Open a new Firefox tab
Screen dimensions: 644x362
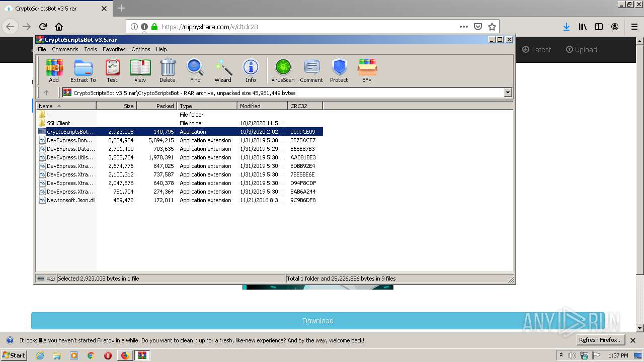coord(121,8)
